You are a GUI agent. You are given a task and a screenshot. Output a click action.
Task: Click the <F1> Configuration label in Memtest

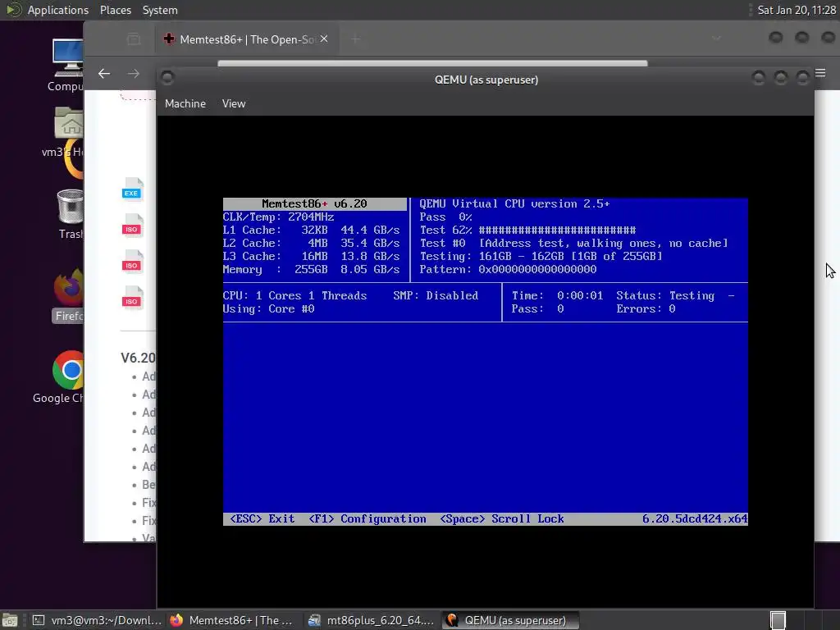367,518
